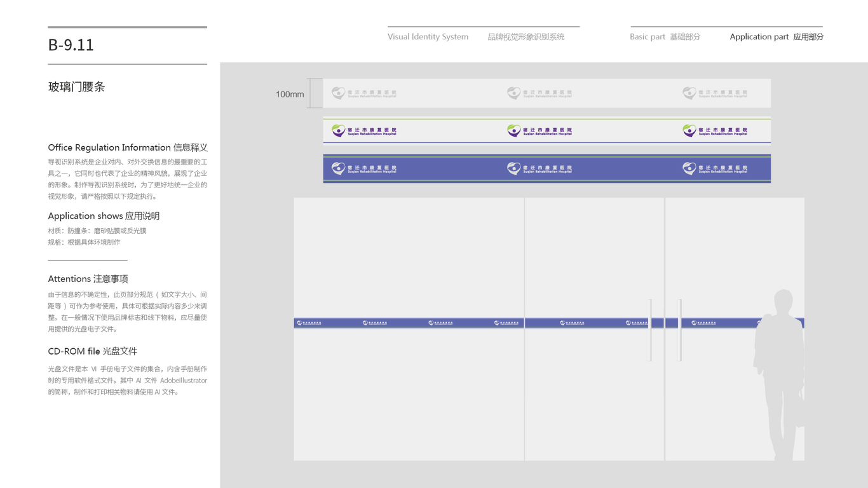Viewport: 868px width, 488px height.
Task: Click the left glass door handle
Action: (651, 330)
